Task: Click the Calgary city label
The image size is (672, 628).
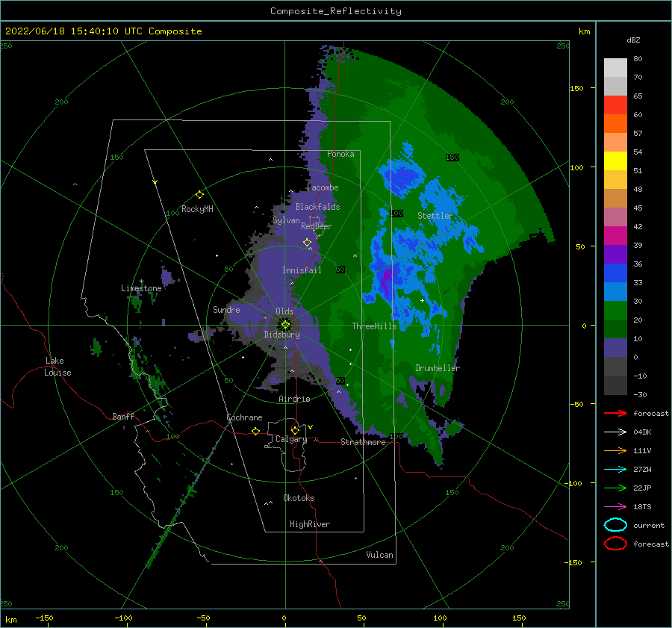Action: pos(291,439)
